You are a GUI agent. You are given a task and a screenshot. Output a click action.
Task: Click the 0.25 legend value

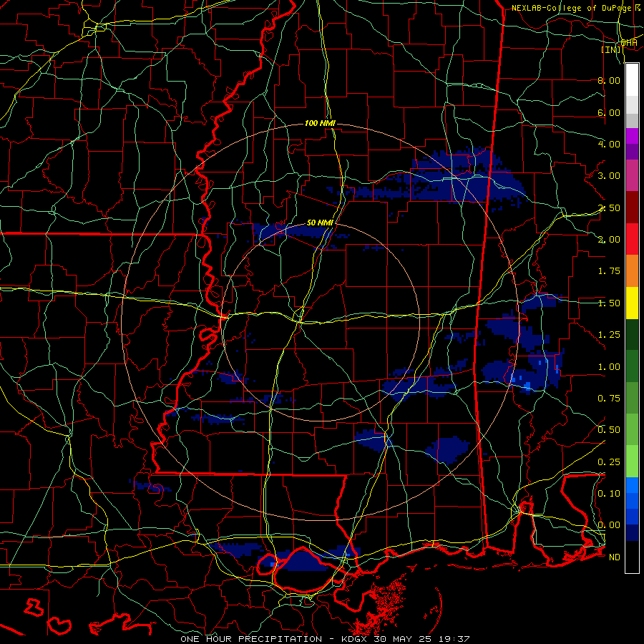609,462
